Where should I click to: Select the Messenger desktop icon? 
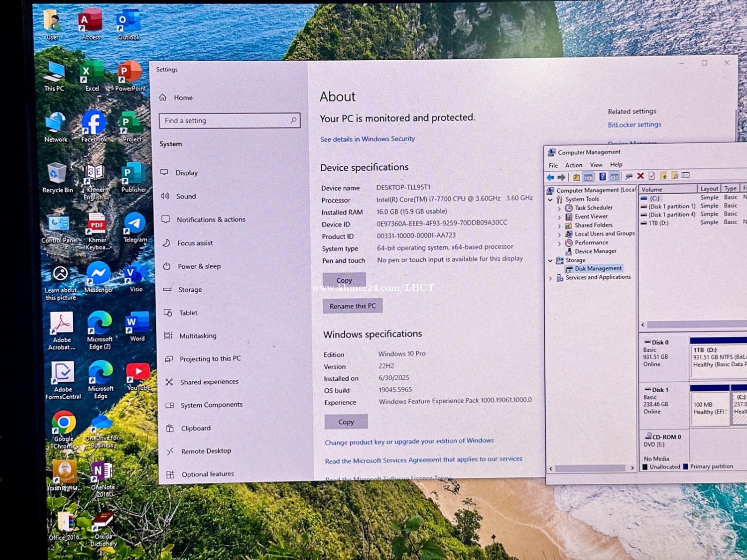[99, 277]
